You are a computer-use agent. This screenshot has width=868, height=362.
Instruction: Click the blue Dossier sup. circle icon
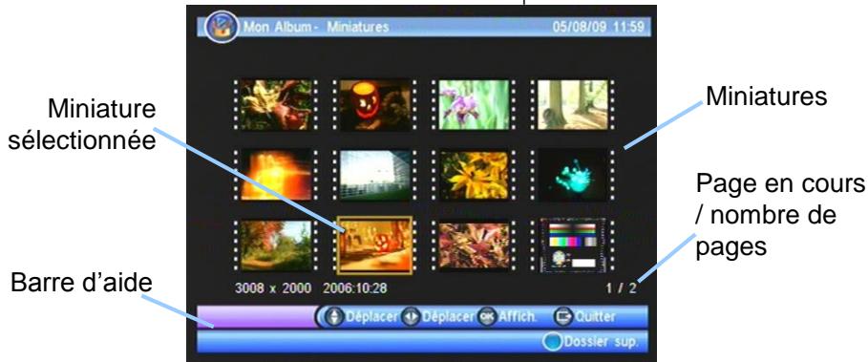(552, 342)
